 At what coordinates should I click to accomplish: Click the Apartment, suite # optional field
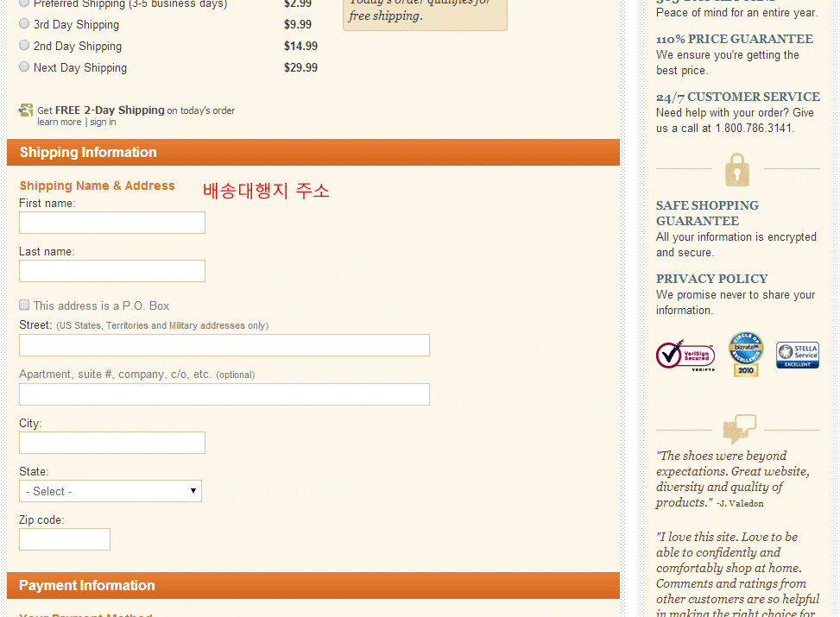point(224,394)
